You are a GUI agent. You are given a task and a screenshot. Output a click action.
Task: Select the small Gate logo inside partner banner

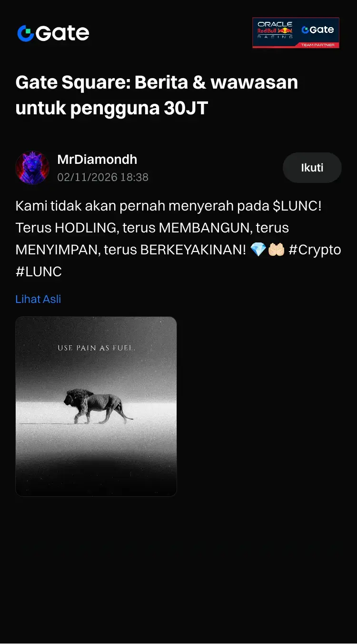click(x=317, y=30)
